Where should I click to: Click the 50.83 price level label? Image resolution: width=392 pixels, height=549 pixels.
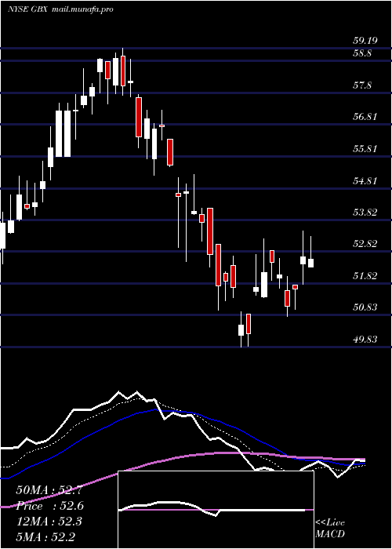click(x=365, y=307)
